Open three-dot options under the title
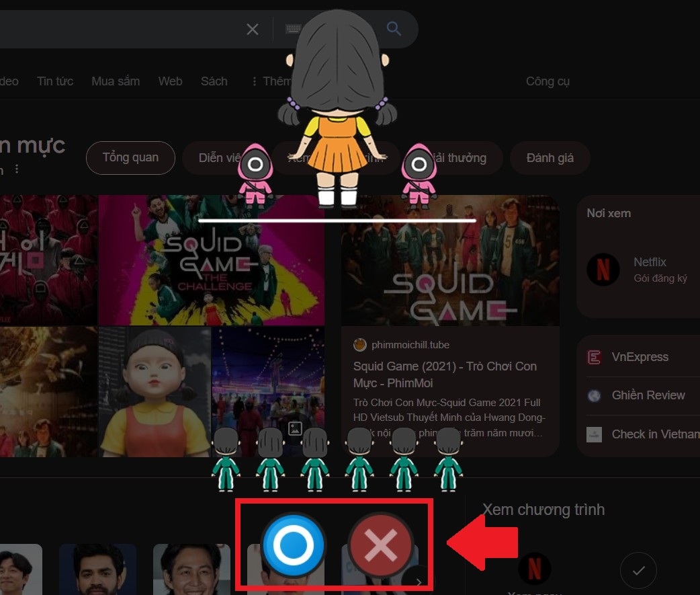The width and height of the screenshot is (700, 595). point(17,169)
